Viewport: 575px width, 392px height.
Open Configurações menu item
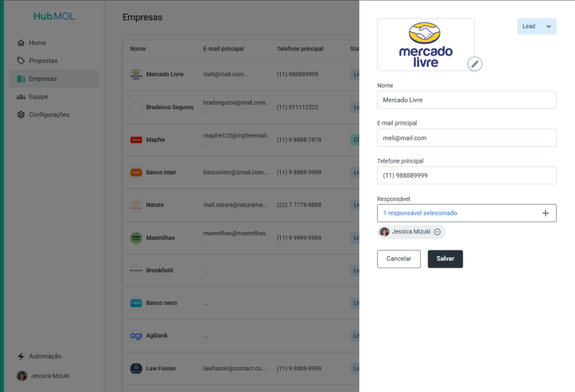pyautogui.click(x=54, y=114)
